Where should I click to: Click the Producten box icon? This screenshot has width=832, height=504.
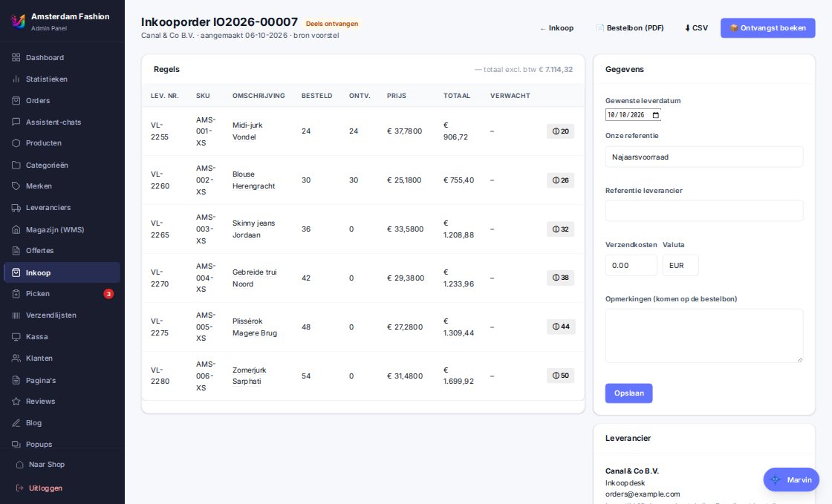click(16, 143)
